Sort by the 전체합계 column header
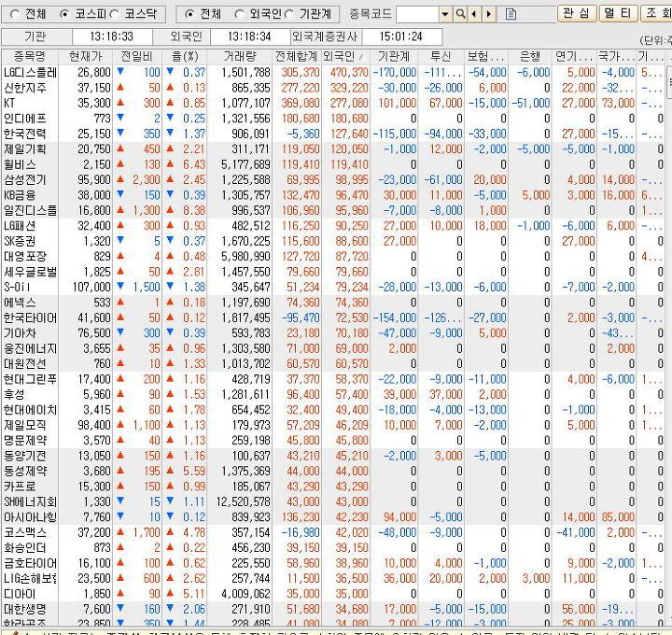Screen dimensions: 672x635 (x=296, y=56)
